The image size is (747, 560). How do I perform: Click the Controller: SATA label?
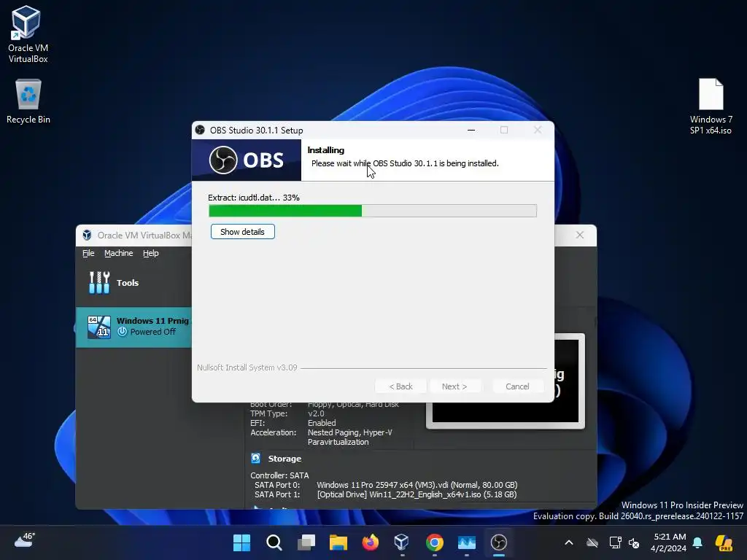point(279,475)
